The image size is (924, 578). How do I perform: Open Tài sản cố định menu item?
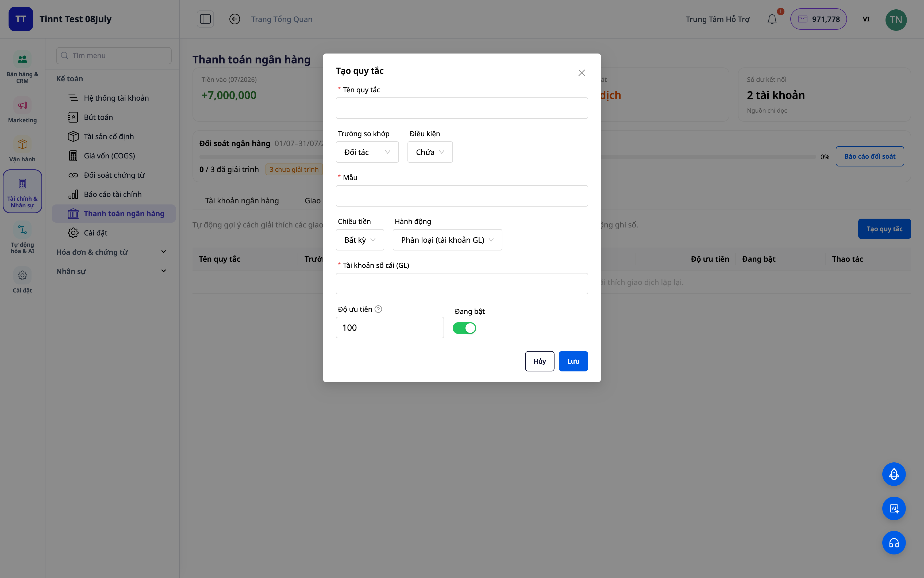coord(114,136)
